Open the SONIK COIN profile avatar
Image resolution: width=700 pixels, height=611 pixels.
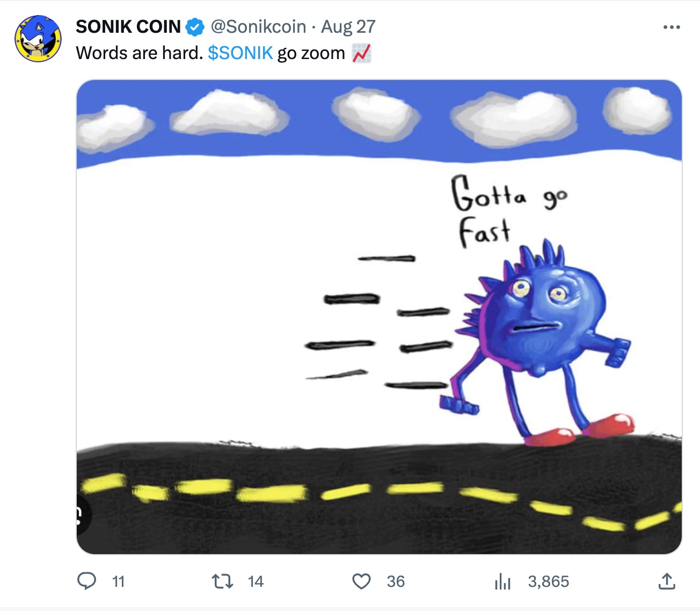(38, 39)
